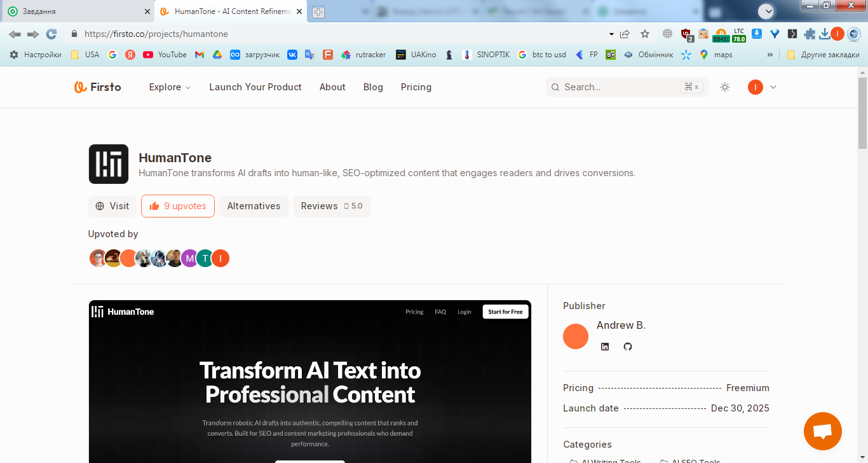Screen dimensions: 868x463
Task: Open the YouTube bookmark
Action: pos(165,55)
